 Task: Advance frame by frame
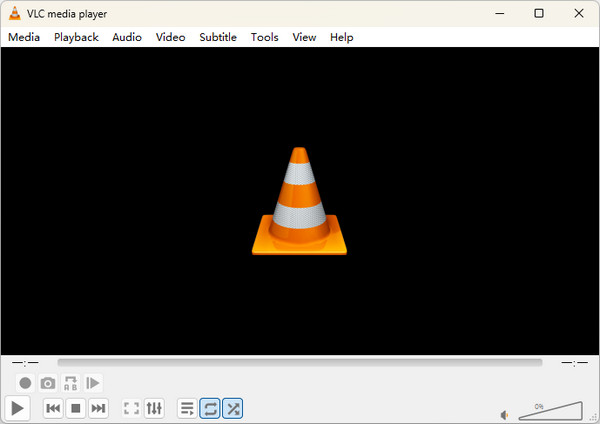point(93,383)
